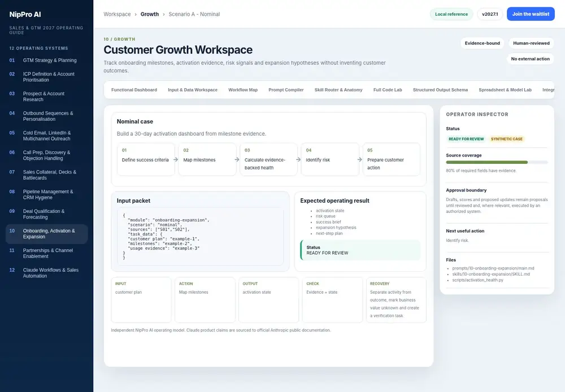Click the arrow after Identify risk step

(359, 159)
